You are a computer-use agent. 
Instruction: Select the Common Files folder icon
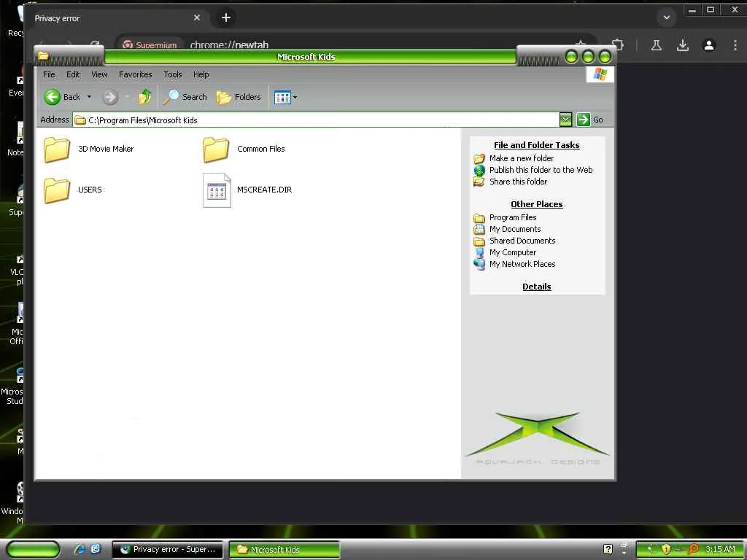pyautogui.click(x=216, y=149)
